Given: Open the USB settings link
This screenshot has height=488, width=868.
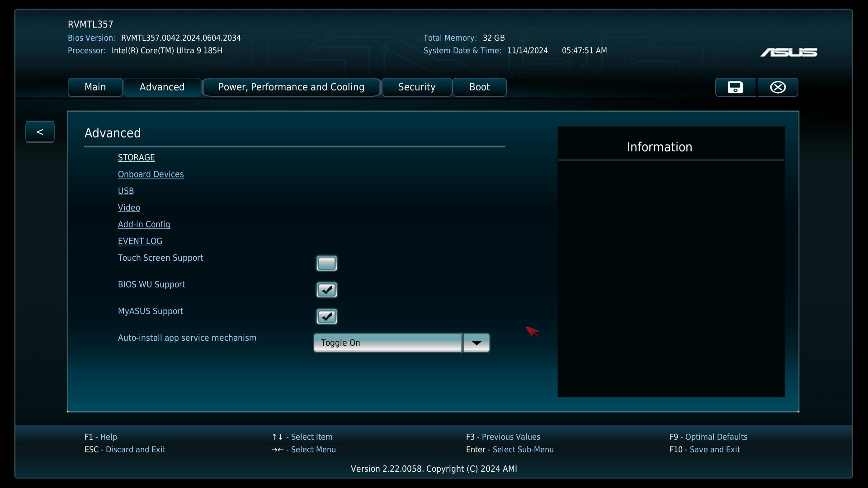Looking at the screenshot, I should (x=126, y=191).
